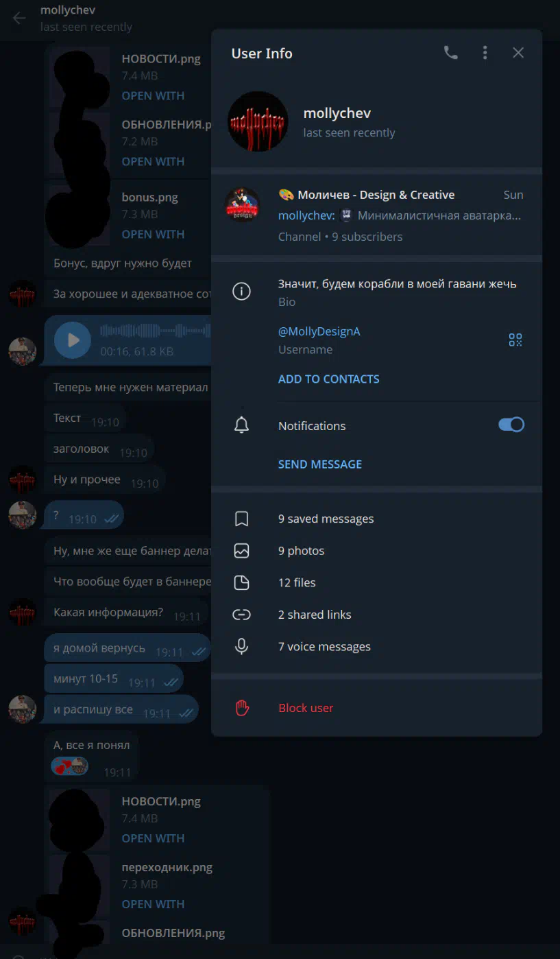
Task: Open the three-dot options menu in User Info
Action: pos(485,53)
